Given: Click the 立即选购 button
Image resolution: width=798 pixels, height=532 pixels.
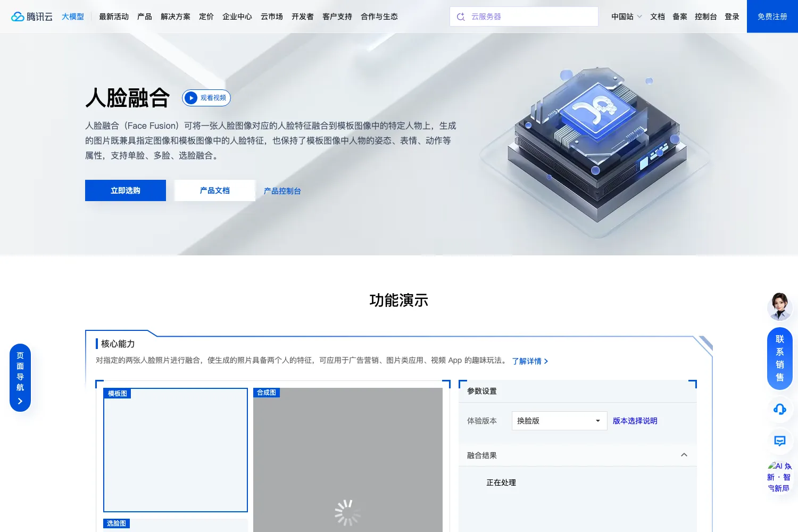Looking at the screenshot, I should pyautogui.click(x=126, y=190).
